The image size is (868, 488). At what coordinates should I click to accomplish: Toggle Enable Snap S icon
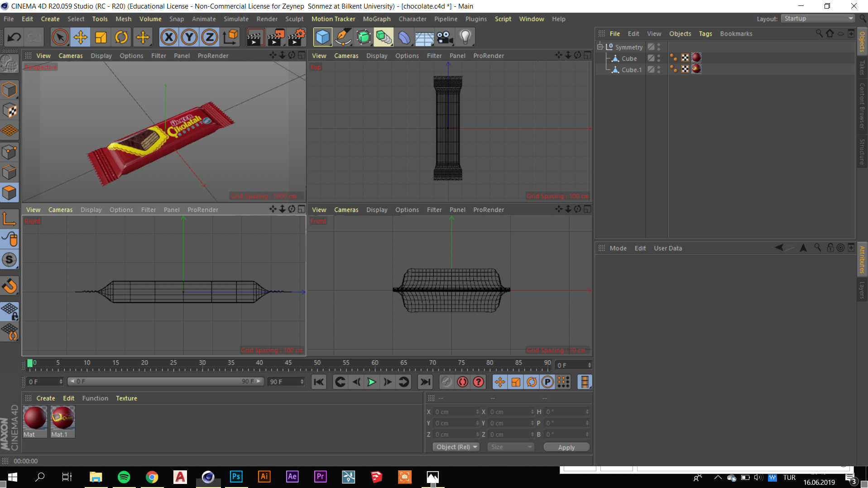pyautogui.click(x=9, y=260)
